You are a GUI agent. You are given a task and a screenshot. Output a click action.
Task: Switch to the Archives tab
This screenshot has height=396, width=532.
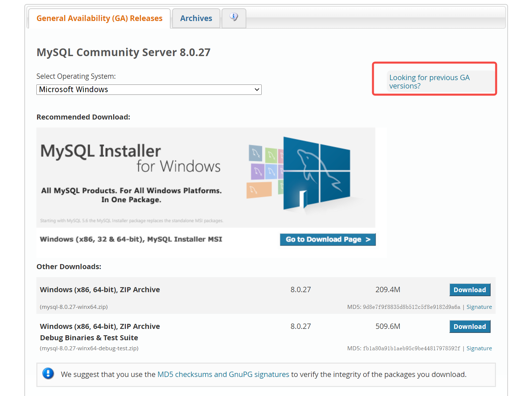coord(196,18)
